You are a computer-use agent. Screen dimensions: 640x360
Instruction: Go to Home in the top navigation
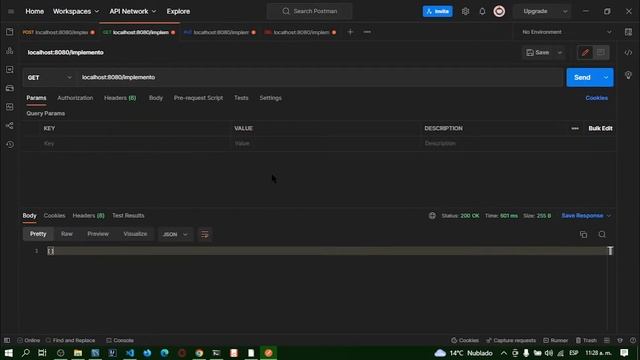click(x=35, y=11)
